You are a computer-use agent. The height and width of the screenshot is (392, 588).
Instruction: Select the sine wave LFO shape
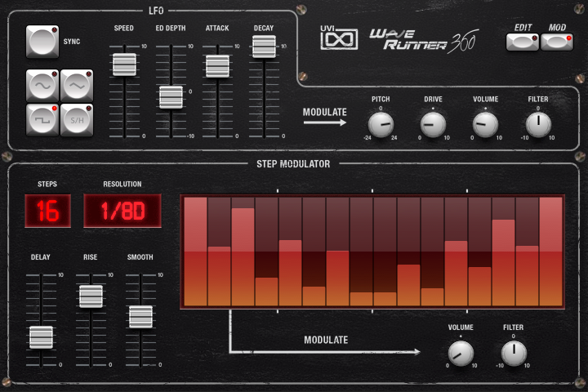42,86
